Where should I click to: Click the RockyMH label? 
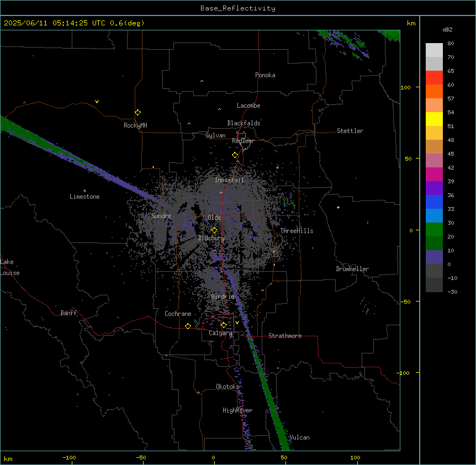click(135, 125)
